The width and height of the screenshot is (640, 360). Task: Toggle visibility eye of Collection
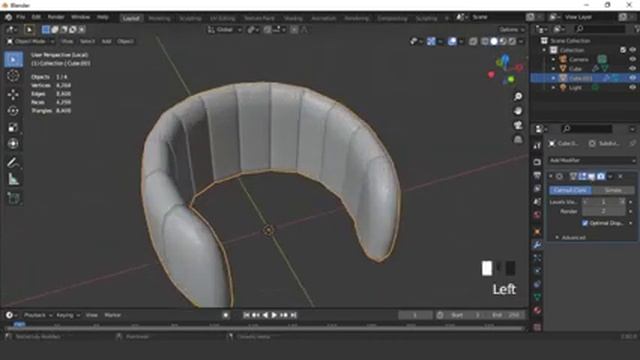(632, 50)
